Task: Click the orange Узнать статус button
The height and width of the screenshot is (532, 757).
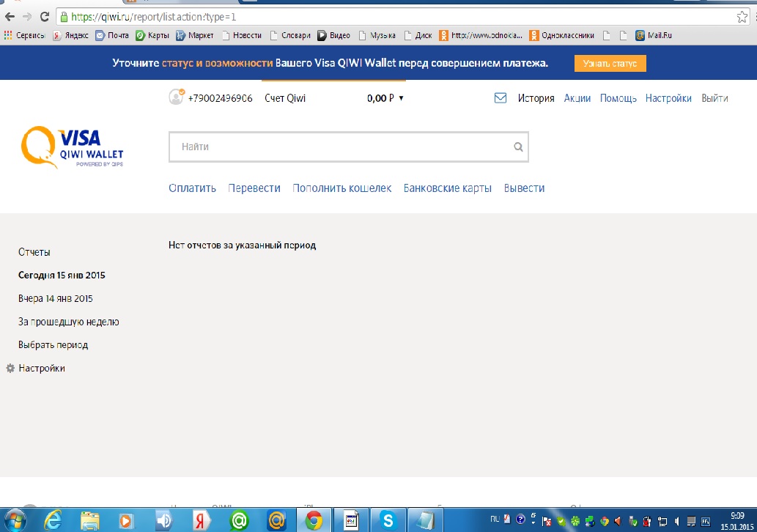Action: [x=610, y=63]
